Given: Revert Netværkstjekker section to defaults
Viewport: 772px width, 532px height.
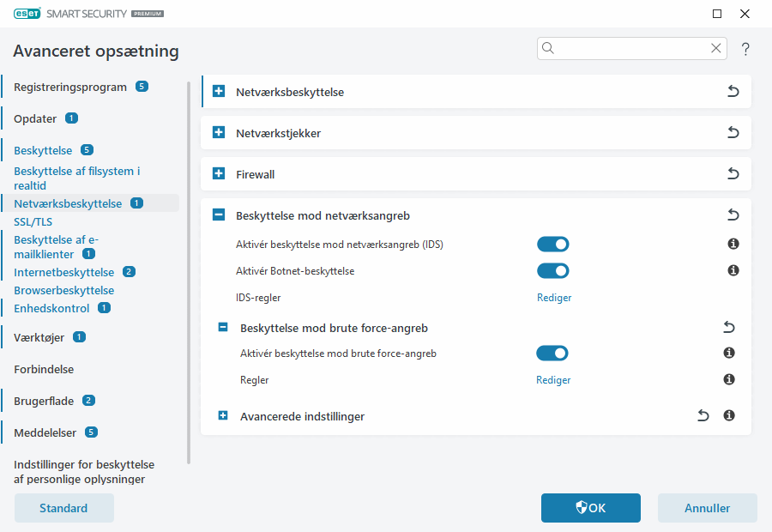Looking at the screenshot, I should (x=733, y=133).
